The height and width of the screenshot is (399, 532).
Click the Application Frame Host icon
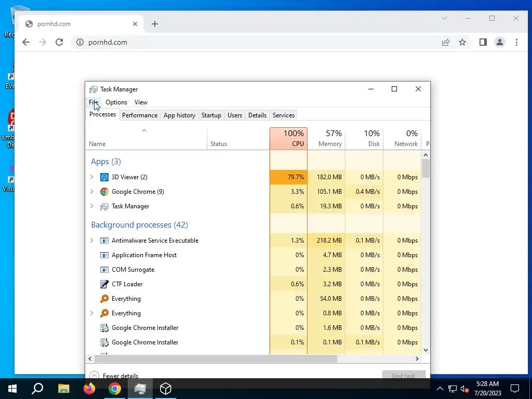pos(104,255)
